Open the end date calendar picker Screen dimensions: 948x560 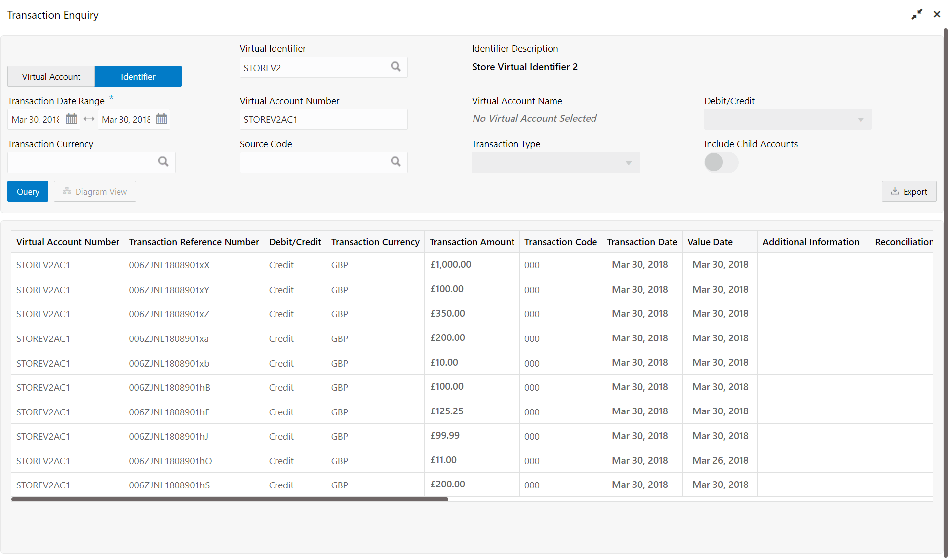161,119
